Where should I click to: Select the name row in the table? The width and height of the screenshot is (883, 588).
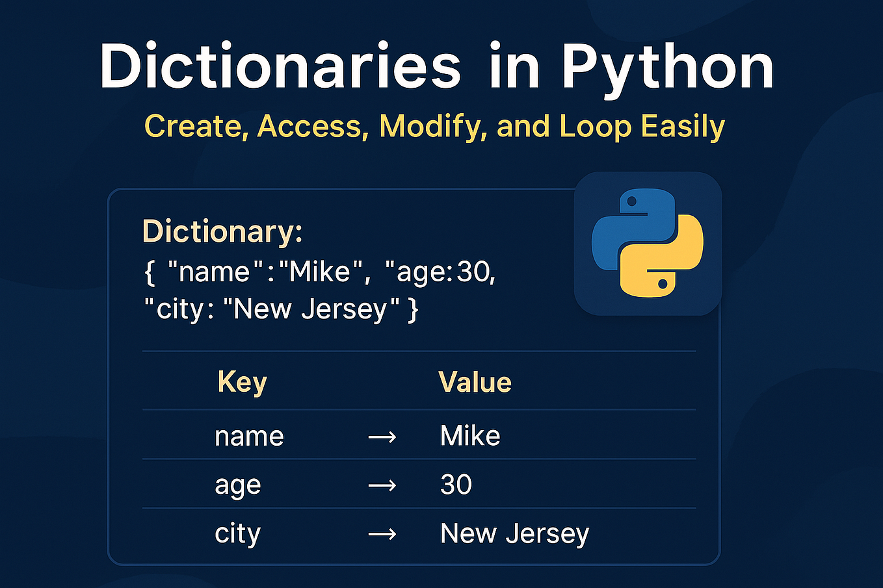(416, 436)
